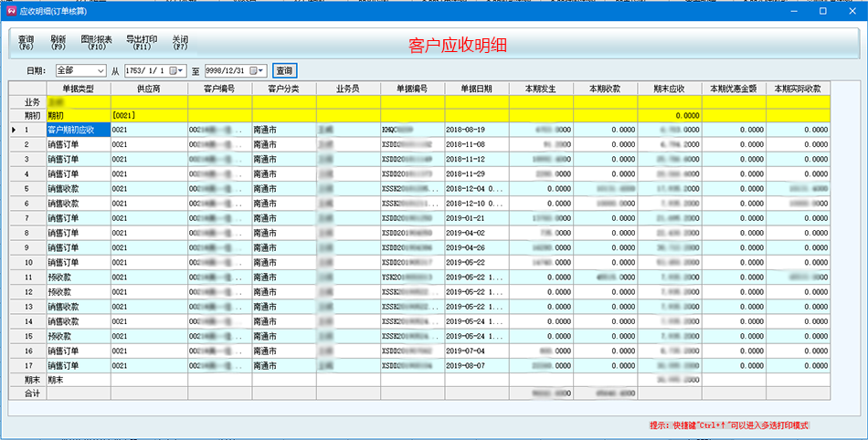Viewport: 868px width, 440px height.
Task: Click the 合计 total row header
Action: [27, 393]
